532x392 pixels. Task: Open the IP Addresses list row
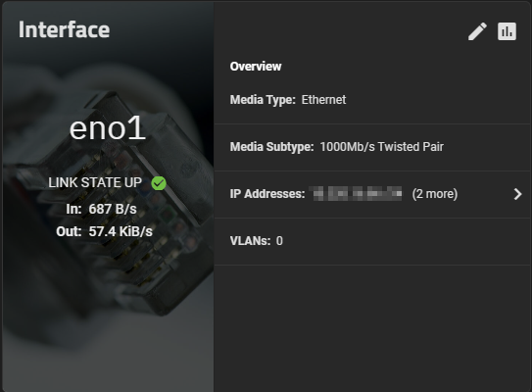click(x=372, y=194)
